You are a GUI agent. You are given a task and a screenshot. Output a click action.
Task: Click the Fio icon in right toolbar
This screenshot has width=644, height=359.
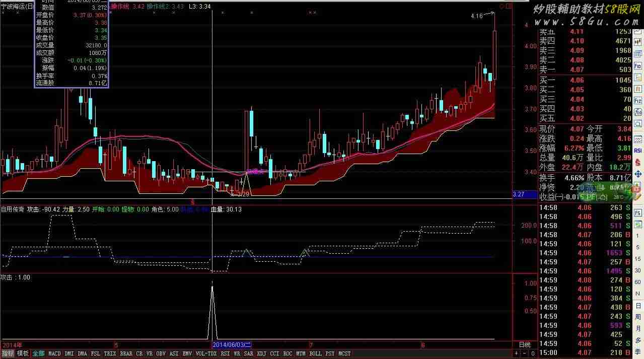click(x=638, y=66)
